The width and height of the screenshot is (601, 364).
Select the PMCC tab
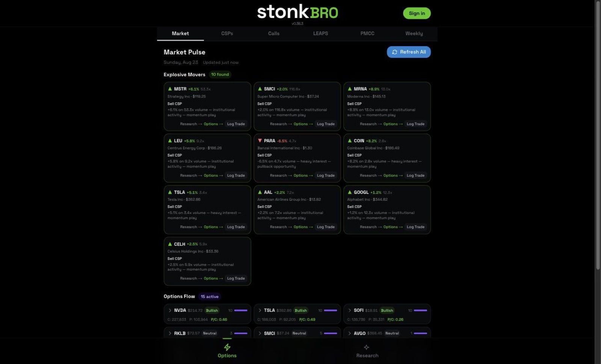point(367,33)
